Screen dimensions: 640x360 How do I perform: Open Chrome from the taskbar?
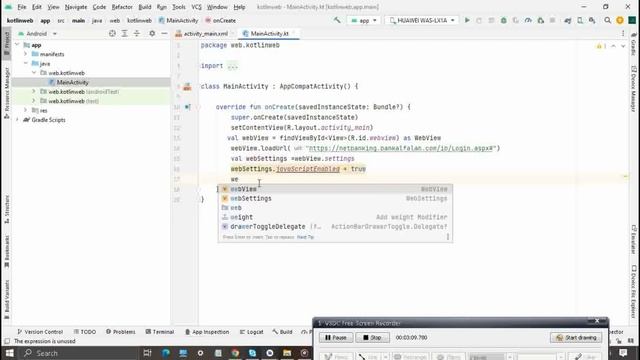235,353
